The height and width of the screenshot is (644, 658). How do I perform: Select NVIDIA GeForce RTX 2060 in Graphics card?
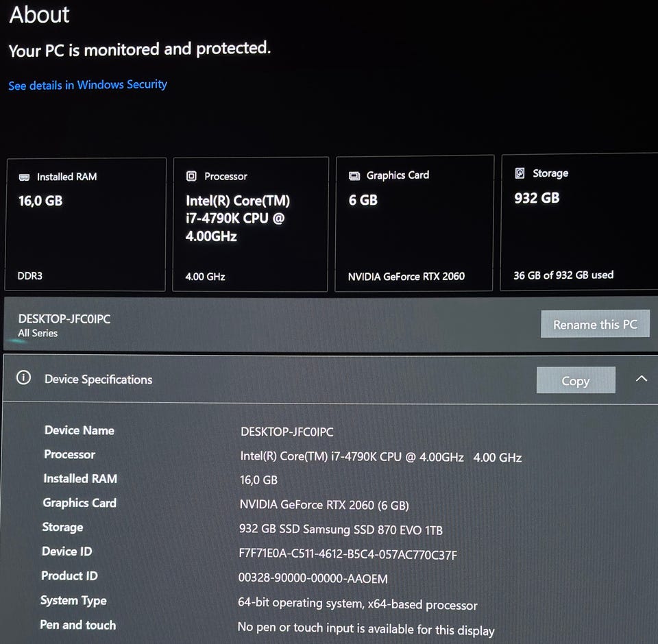click(406, 277)
